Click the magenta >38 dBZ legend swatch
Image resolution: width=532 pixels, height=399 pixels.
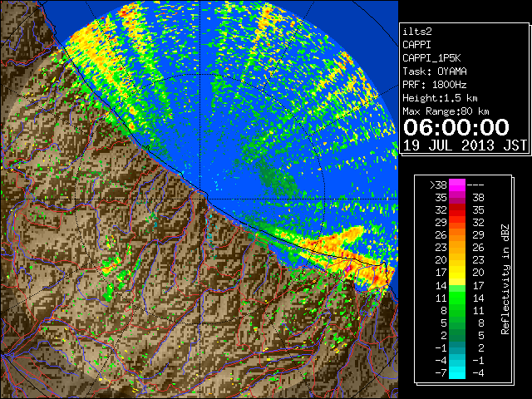(457, 185)
